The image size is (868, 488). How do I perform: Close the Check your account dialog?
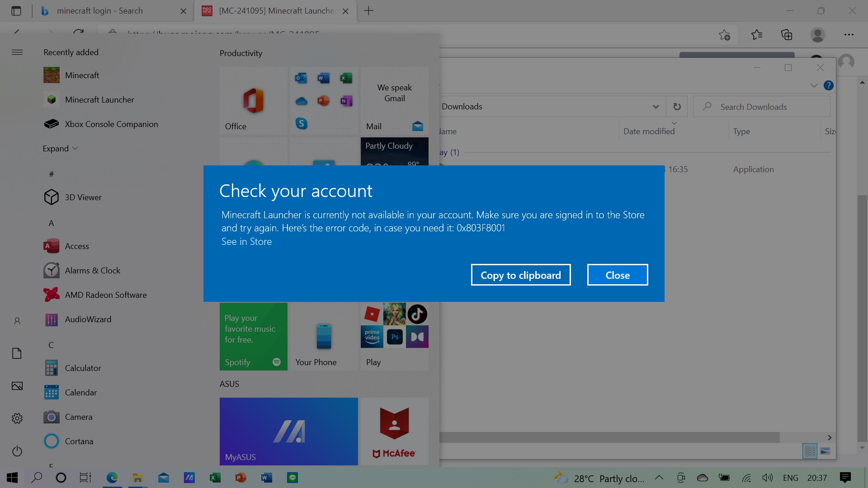pyautogui.click(x=617, y=275)
